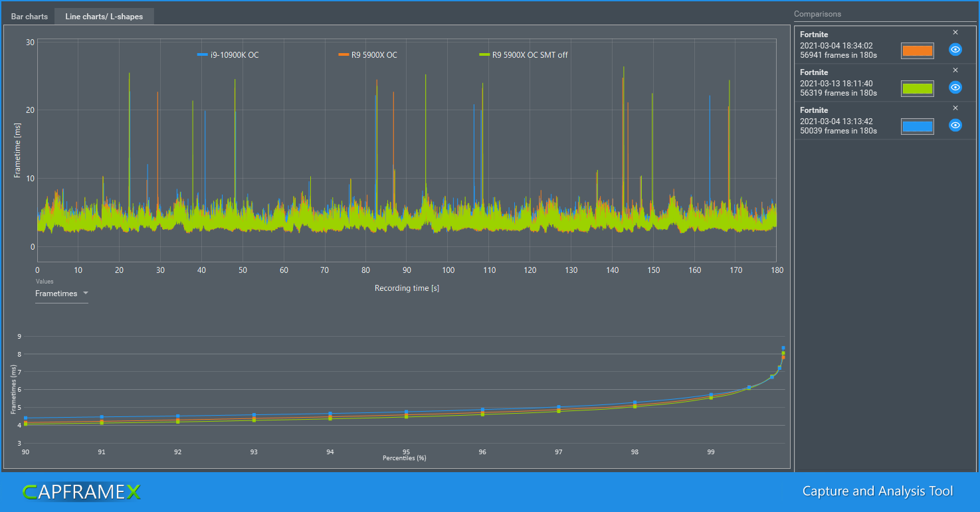Click the Percentiles (%) axis label

(404, 458)
